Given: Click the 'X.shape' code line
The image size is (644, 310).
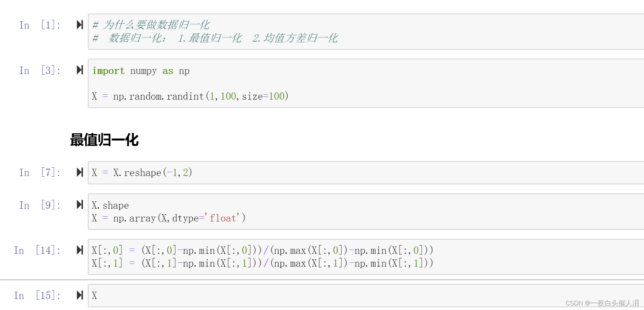Looking at the screenshot, I should (110, 205).
